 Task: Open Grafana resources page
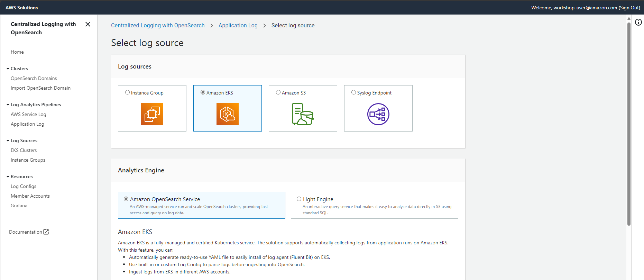point(19,206)
